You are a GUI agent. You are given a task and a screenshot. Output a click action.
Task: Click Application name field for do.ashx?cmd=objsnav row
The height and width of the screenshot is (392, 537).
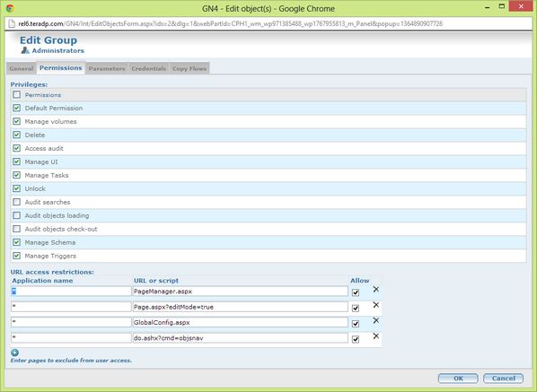(71, 337)
